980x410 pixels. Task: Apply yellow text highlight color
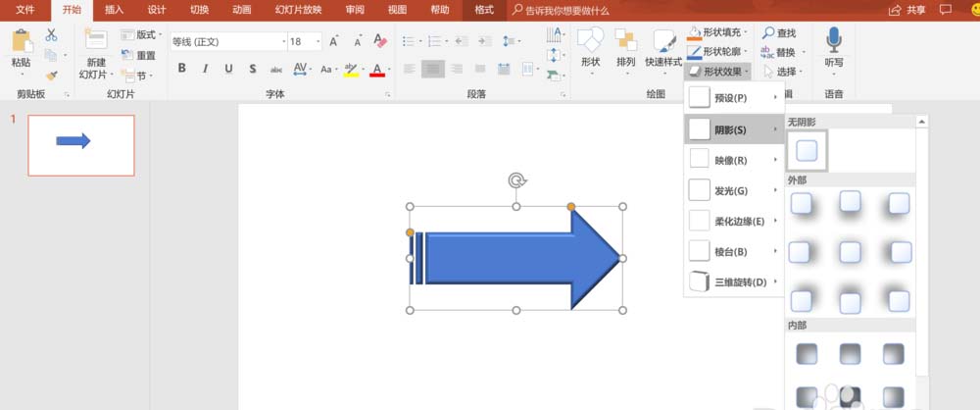click(x=351, y=69)
